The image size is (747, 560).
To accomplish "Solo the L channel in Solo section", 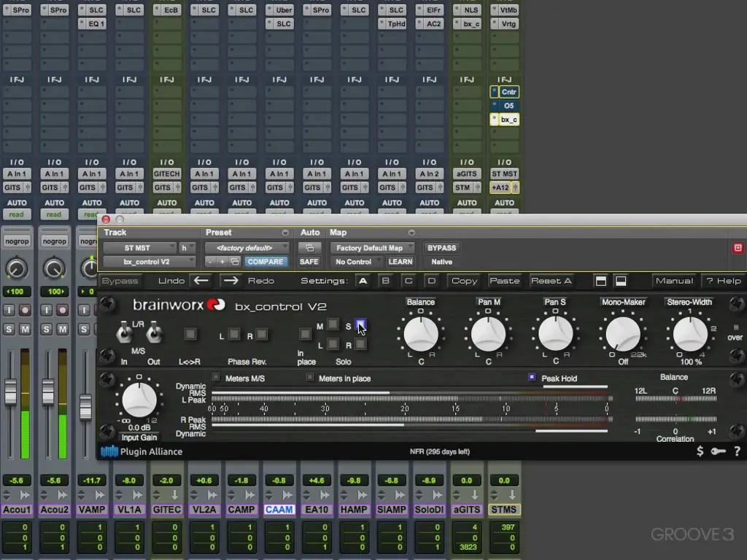I will [333, 344].
